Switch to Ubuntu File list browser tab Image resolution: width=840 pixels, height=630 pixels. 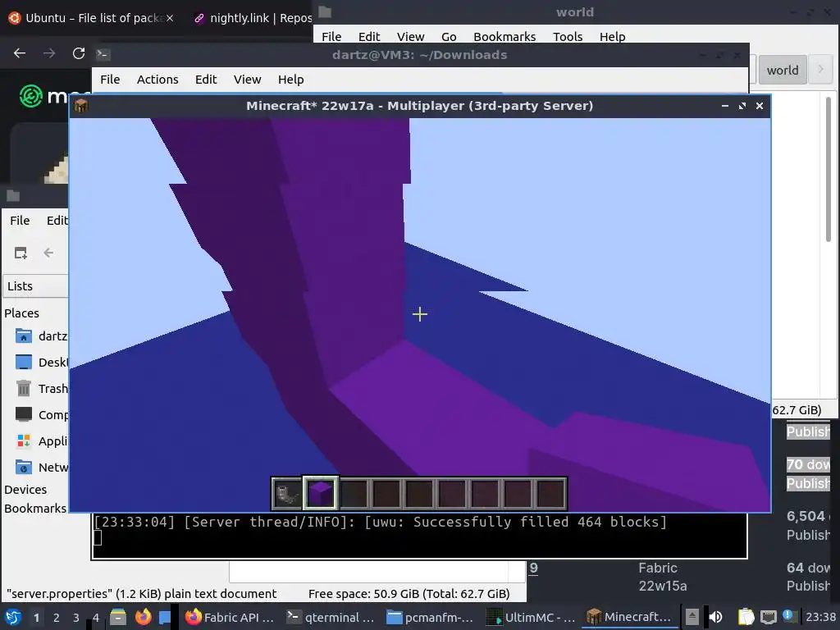point(91,18)
